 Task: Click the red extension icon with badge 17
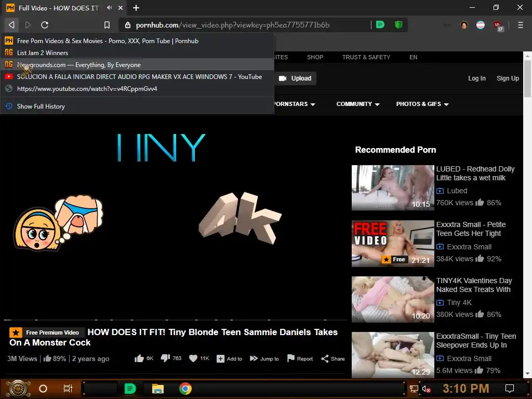coord(498,25)
